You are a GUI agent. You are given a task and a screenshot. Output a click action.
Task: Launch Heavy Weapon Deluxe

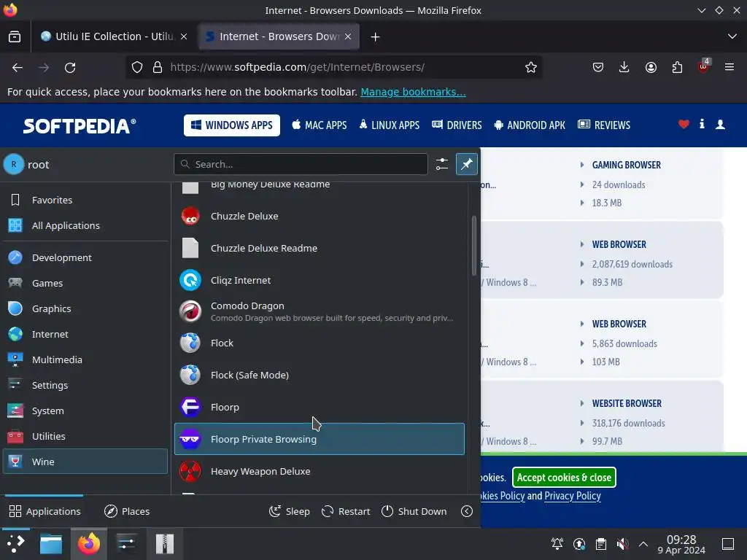point(320,471)
